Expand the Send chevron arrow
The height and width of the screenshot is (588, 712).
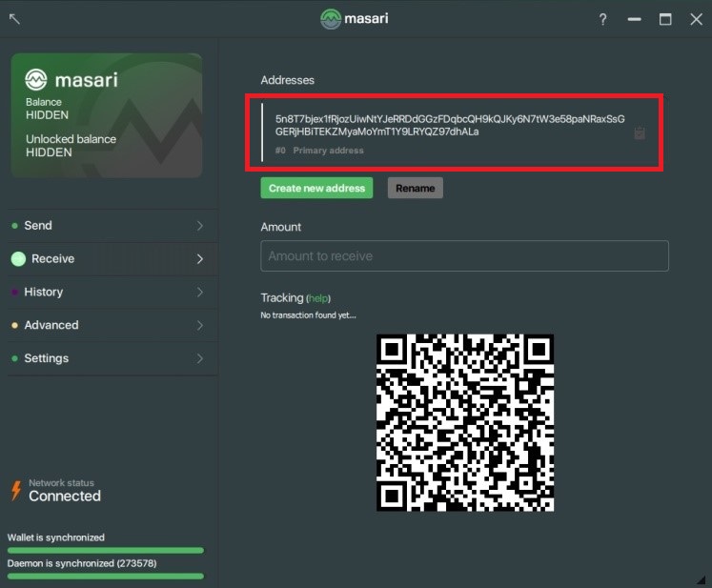[200, 226]
